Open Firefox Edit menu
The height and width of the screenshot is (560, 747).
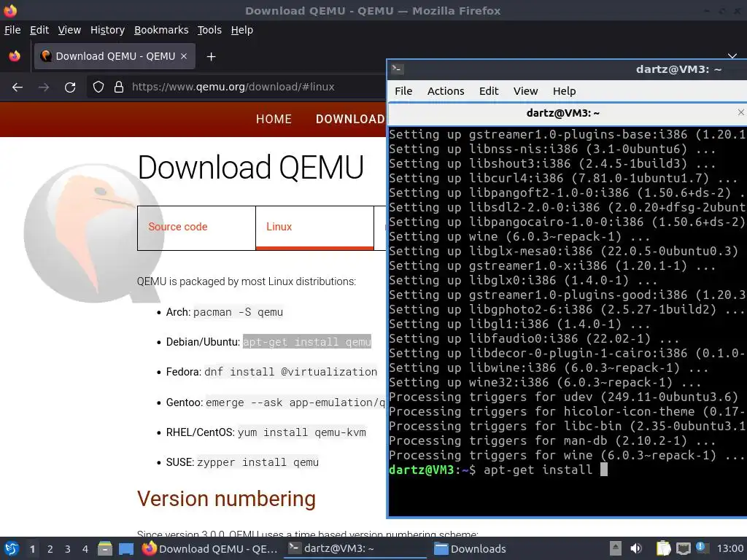(39, 30)
